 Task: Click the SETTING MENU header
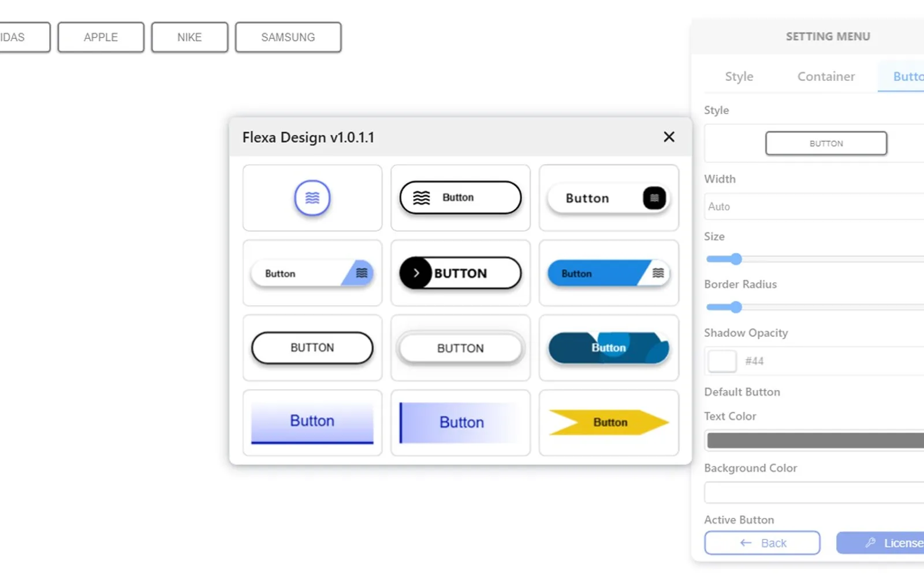click(x=828, y=36)
